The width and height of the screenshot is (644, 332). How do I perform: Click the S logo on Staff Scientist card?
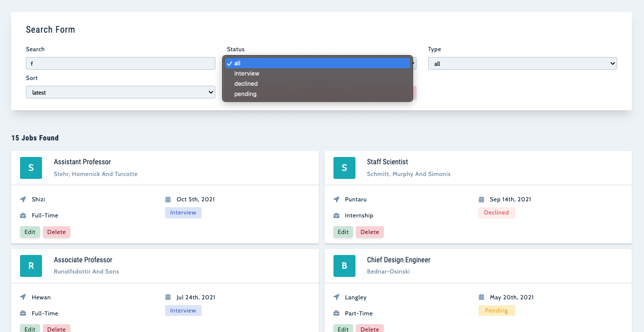[344, 168]
